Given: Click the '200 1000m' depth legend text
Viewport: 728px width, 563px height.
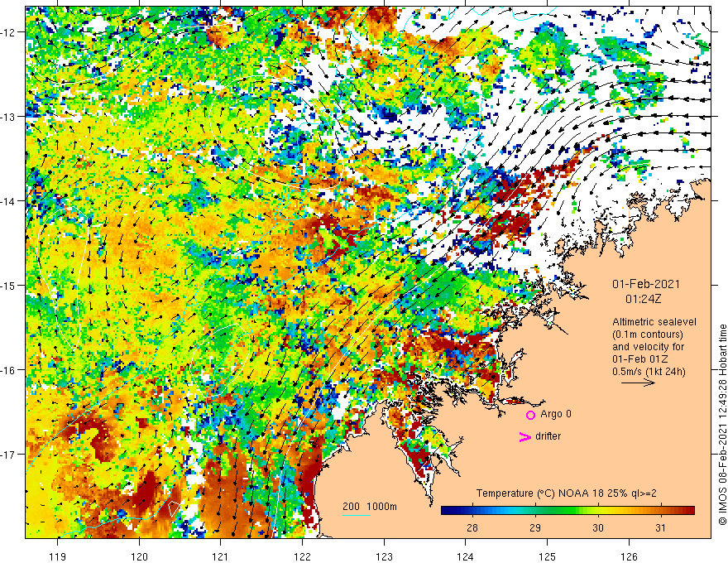Looking at the screenshot, I should pyautogui.click(x=370, y=507).
